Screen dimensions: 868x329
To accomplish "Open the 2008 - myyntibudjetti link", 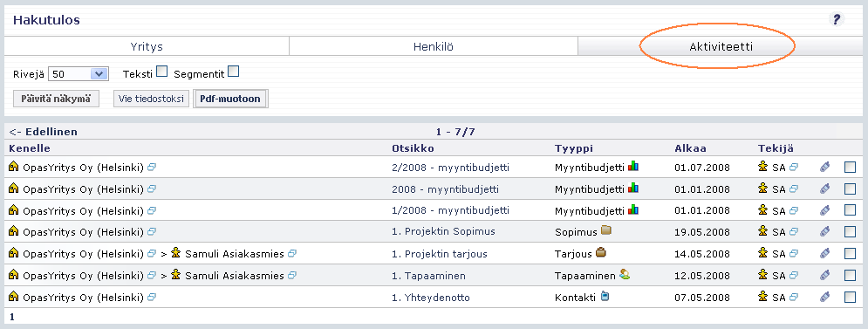I will coord(445,189).
